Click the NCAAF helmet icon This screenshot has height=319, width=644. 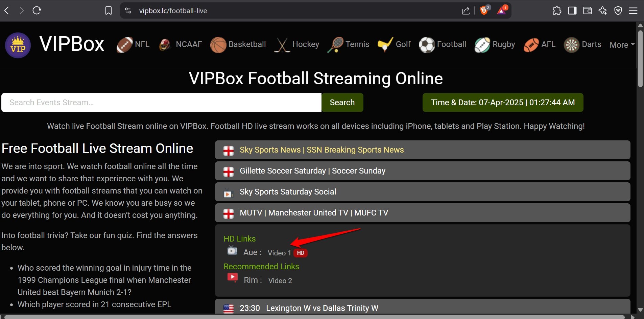[x=165, y=45]
